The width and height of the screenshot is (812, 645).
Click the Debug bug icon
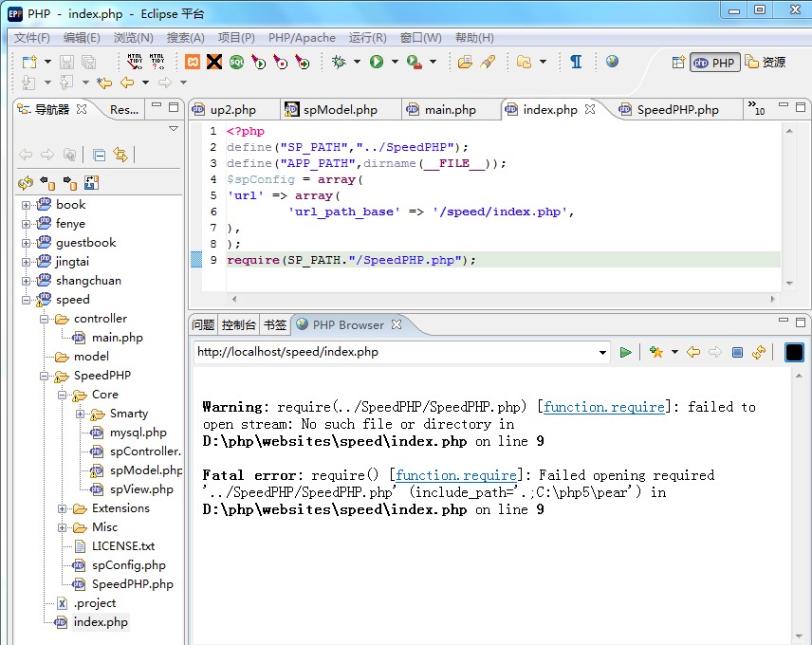click(339, 62)
